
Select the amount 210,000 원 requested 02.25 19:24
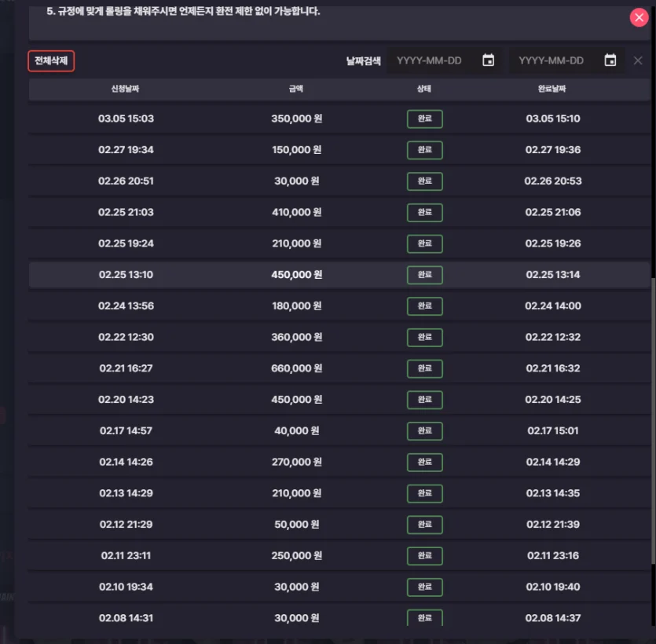point(297,243)
